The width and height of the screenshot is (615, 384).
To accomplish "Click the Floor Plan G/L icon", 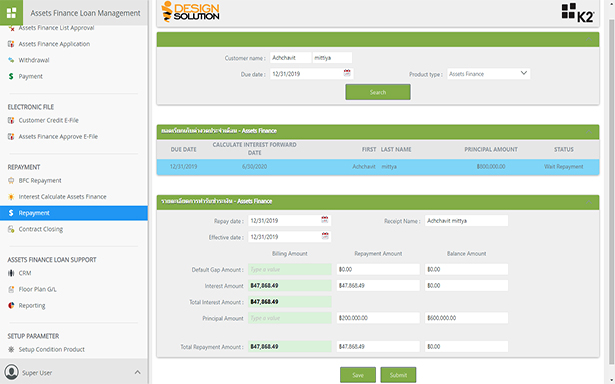I will [x=11, y=289].
